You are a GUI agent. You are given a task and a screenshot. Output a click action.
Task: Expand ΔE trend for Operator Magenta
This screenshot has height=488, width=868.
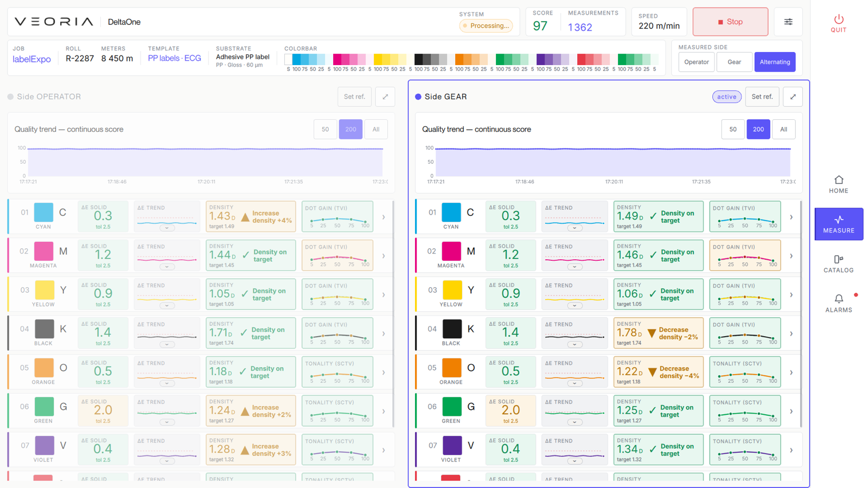167,267
